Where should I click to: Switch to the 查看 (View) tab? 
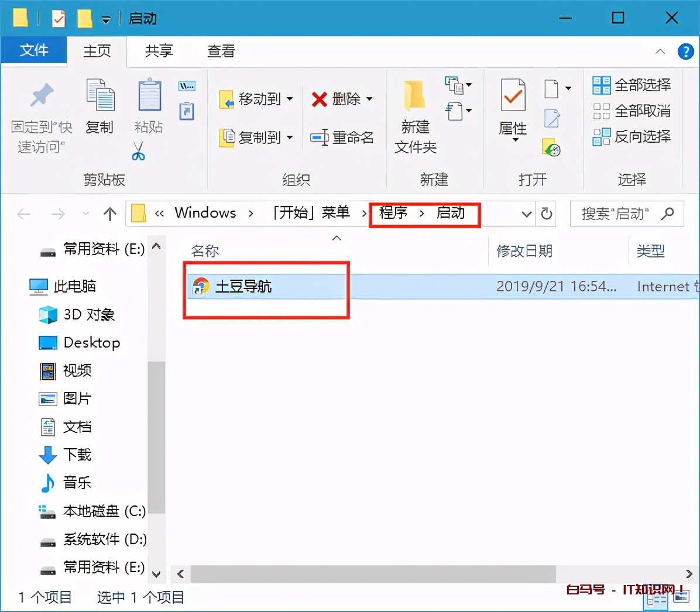[221, 51]
